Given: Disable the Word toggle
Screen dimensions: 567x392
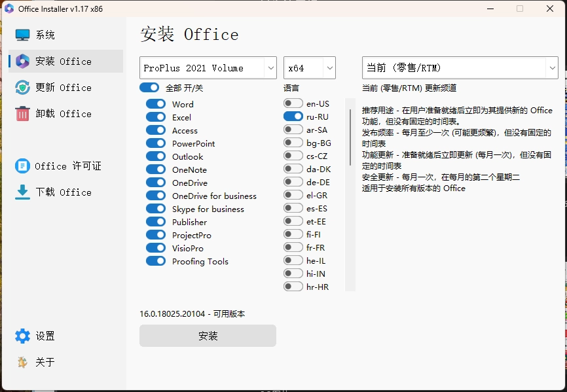Looking at the screenshot, I should pyautogui.click(x=155, y=103).
